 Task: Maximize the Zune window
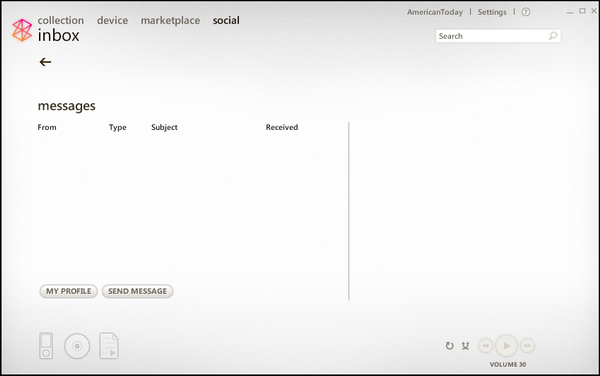tap(582, 11)
